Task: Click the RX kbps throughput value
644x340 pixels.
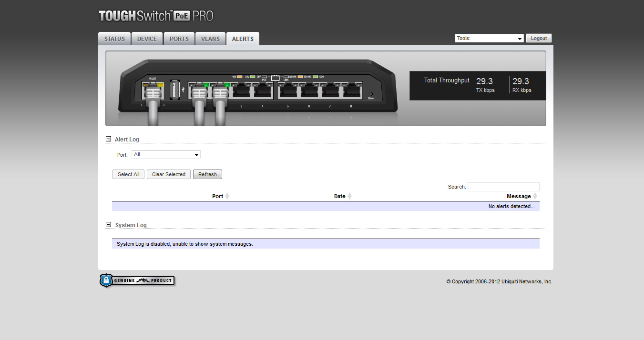Action: pos(521,81)
